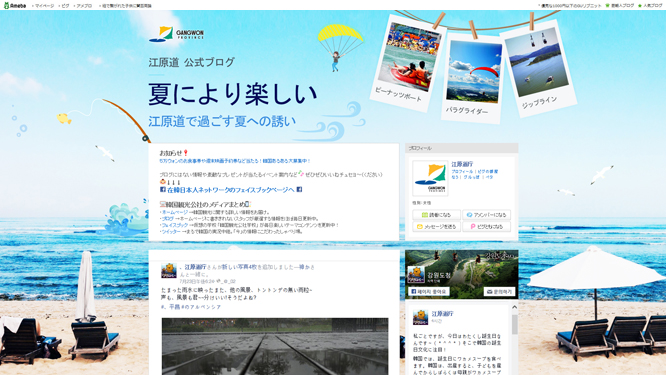The height and width of the screenshot is (375, 666).
Task: Click the メッセージを送る button
Action: point(436,227)
